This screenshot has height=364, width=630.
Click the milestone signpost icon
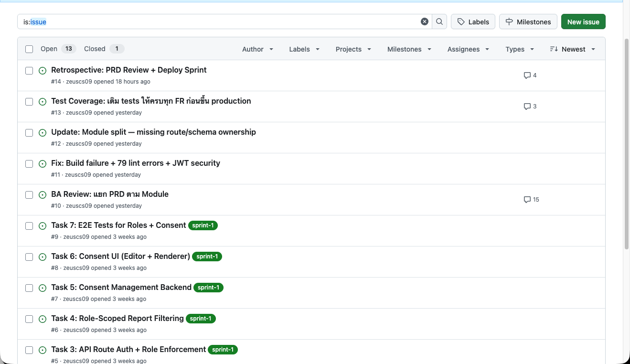click(x=508, y=21)
